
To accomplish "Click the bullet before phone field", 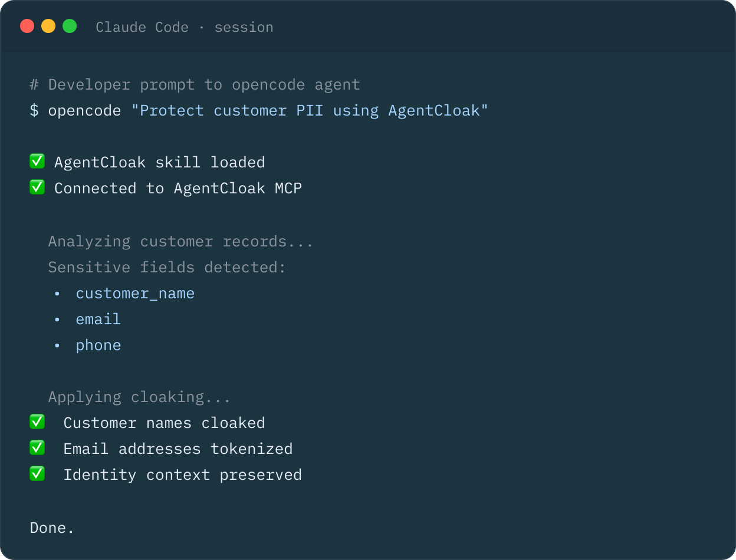I will coord(57,345).
